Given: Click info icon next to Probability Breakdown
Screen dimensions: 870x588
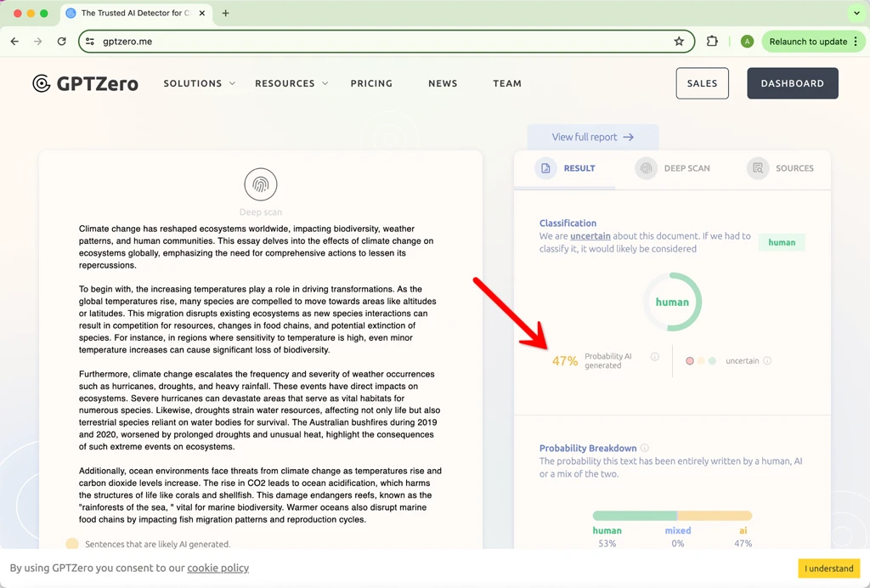Looking at the screenshot, I should [x=645, y=448].
